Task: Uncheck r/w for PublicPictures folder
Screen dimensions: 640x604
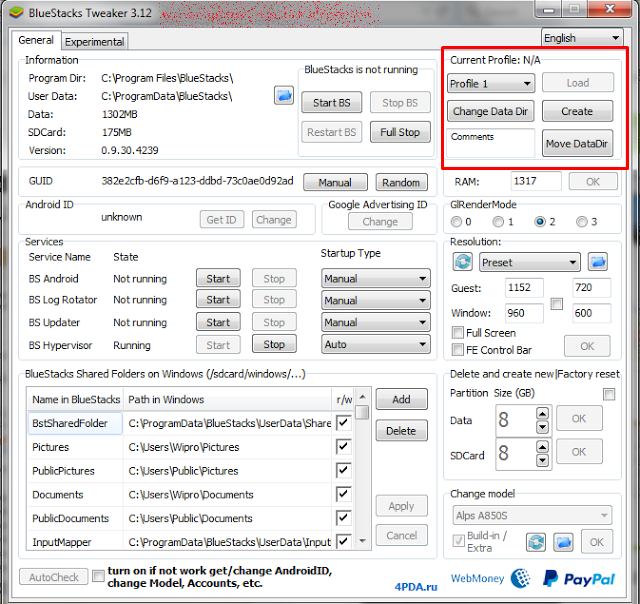Action: click(343, 470)
